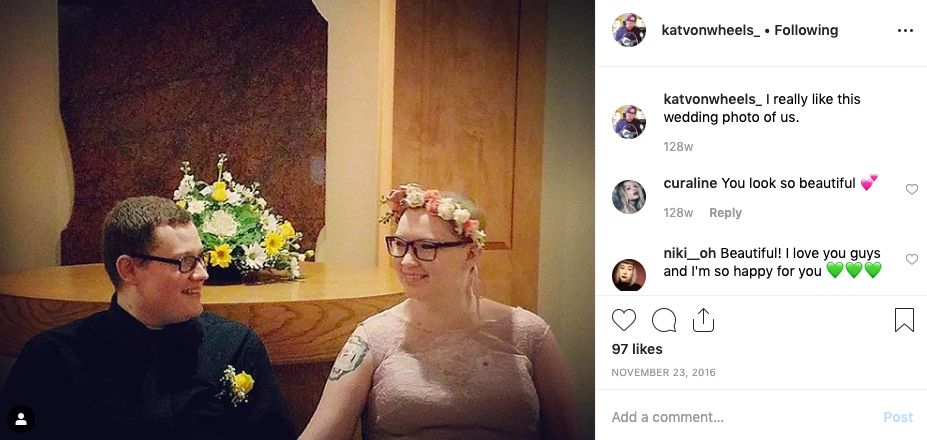Open katvonwheels_ header profile picture
This screenshot has height=440, width=927.
click(628, 30)
